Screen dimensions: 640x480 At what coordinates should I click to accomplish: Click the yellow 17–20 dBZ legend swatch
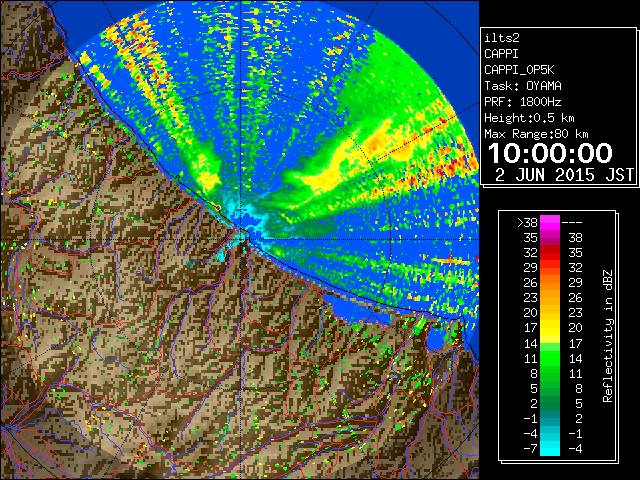(550, 328)
